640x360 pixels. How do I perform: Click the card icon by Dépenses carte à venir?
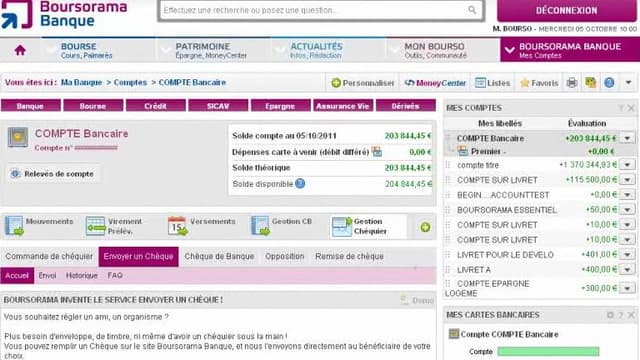(377, 152)
